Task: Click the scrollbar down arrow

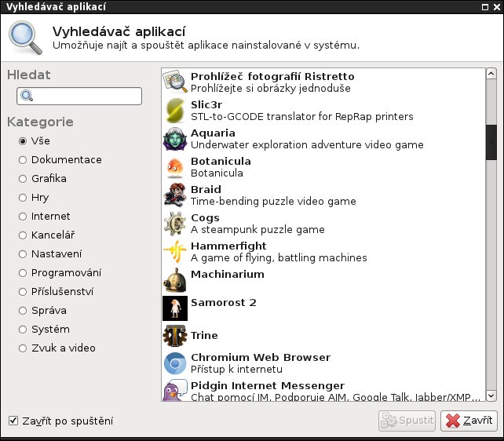Action: tap(491, 395)
